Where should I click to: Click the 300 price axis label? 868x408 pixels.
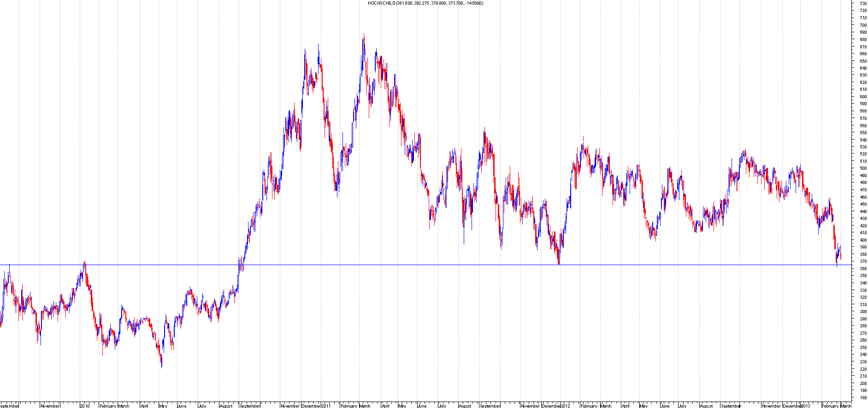[862, 312]
